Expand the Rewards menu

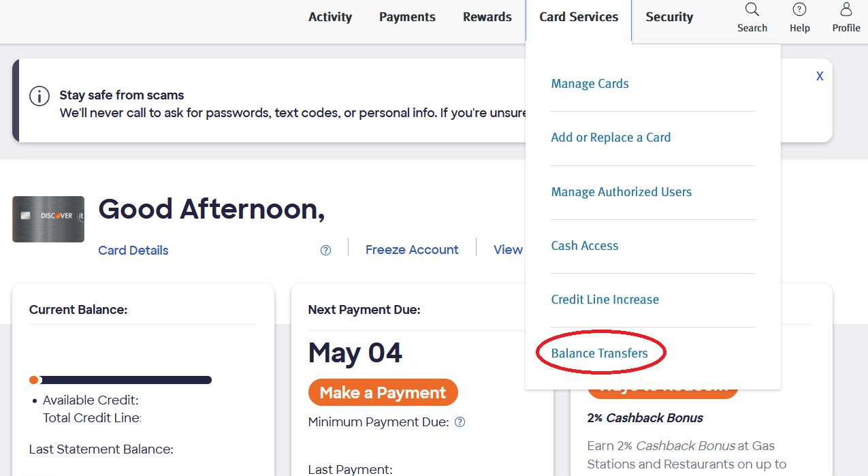pos(487,17)
